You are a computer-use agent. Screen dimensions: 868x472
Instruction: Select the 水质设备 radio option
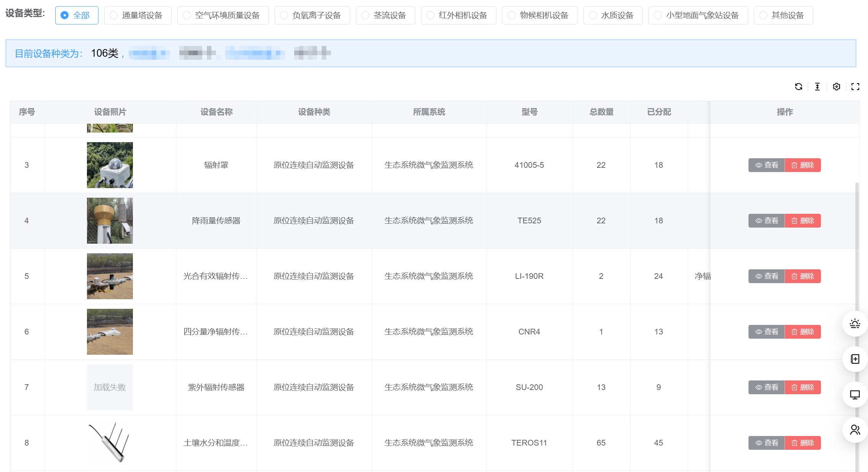tap(613, 15)
